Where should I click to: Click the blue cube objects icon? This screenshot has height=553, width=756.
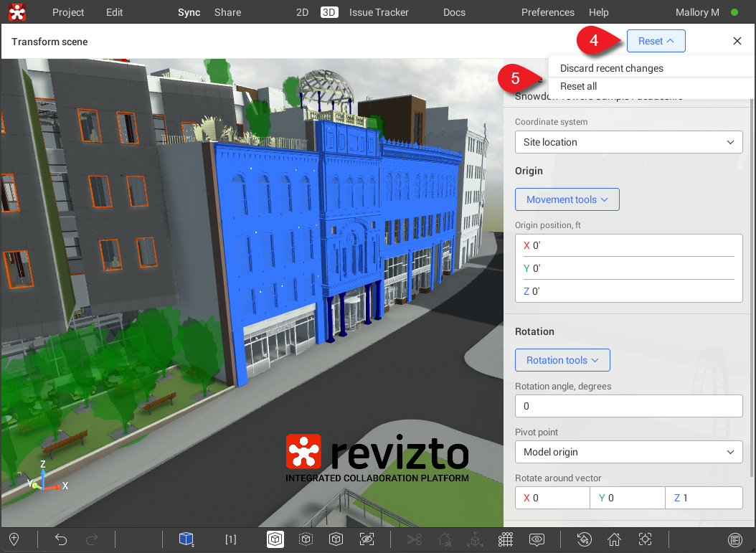pos(186,539)
